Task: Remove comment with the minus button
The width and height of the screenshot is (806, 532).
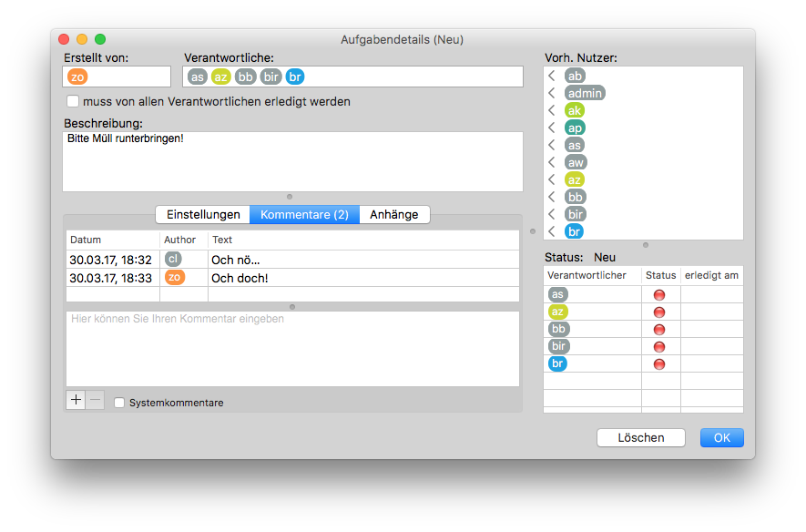Action: [95, 400]
